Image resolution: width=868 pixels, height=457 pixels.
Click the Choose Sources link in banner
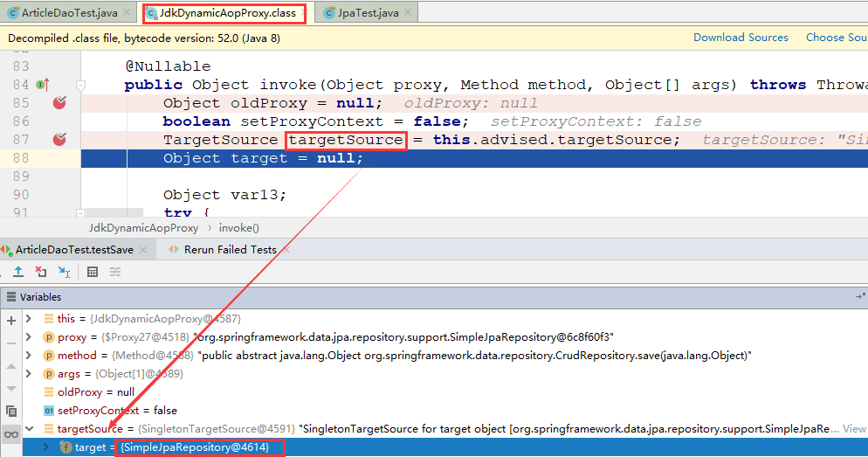837,37
